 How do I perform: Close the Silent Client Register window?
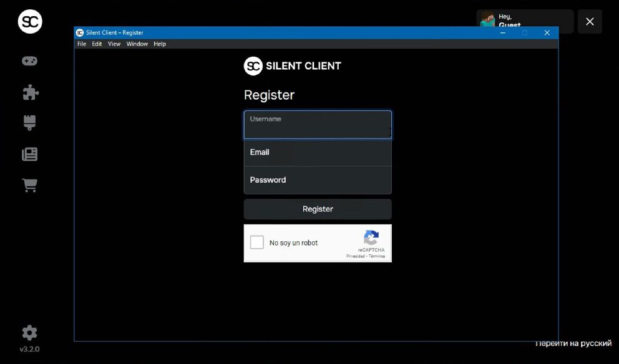point(547,33)
